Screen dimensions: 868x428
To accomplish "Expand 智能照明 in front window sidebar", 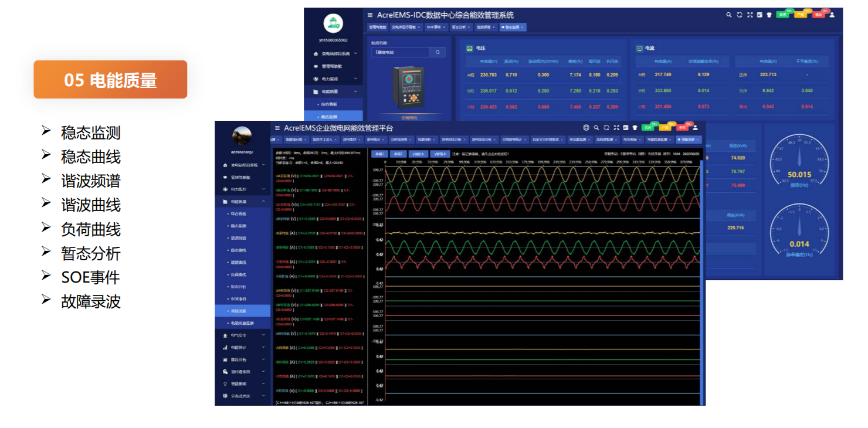I will (243, 384).
